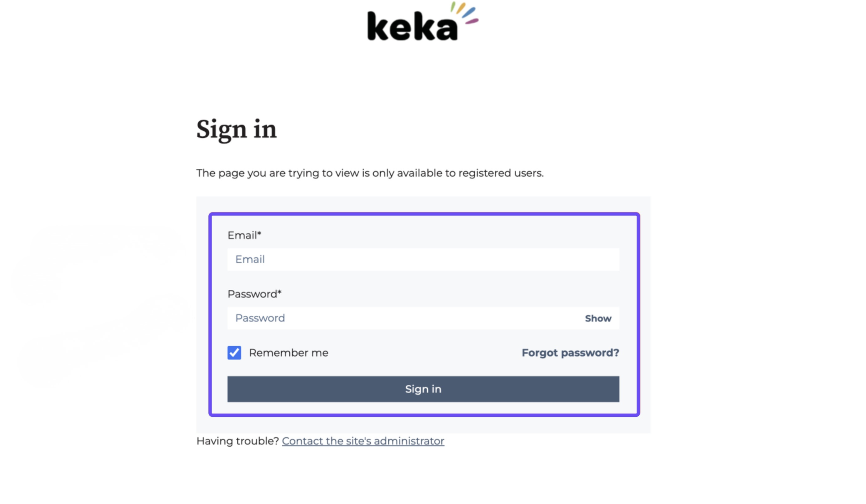Viewport: 866px width, 504px height.
Task: Open Contact the site's administrator link
Action: click(x=362, y=441)
